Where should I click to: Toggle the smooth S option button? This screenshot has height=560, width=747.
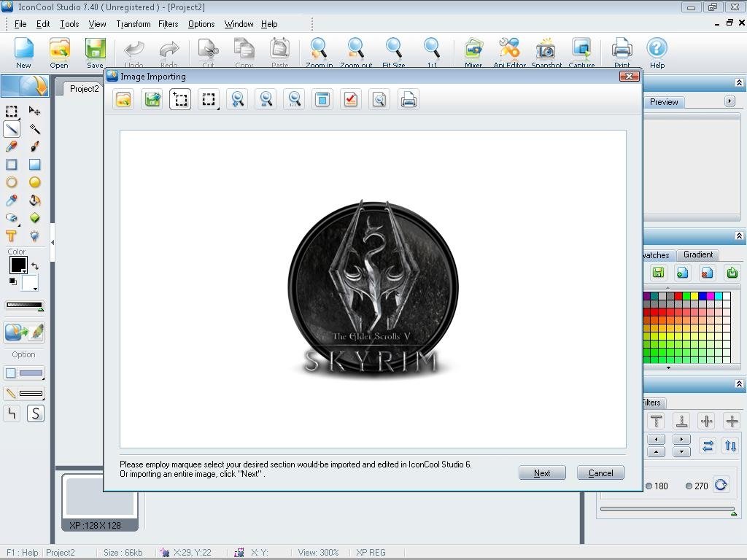click(x=35, y=413)
